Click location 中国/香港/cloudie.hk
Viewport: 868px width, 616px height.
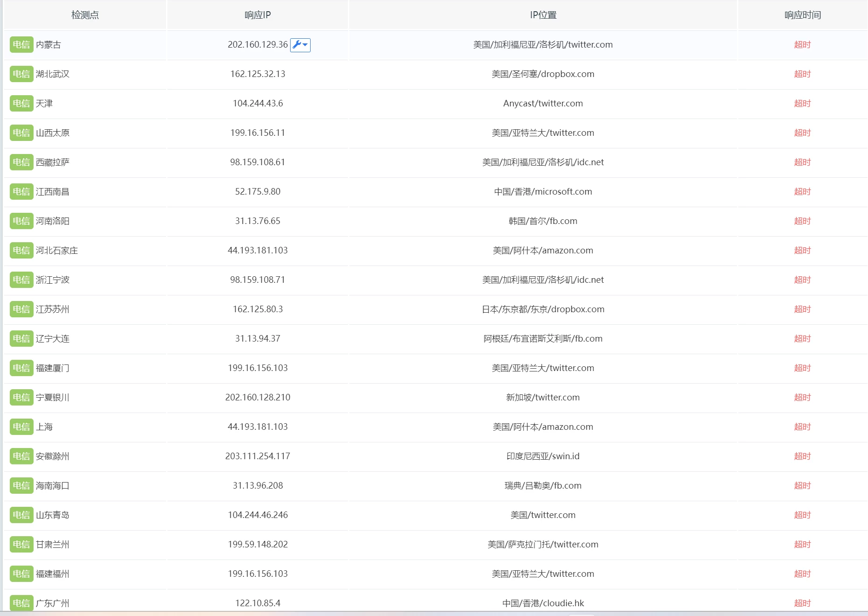point(543,603)
